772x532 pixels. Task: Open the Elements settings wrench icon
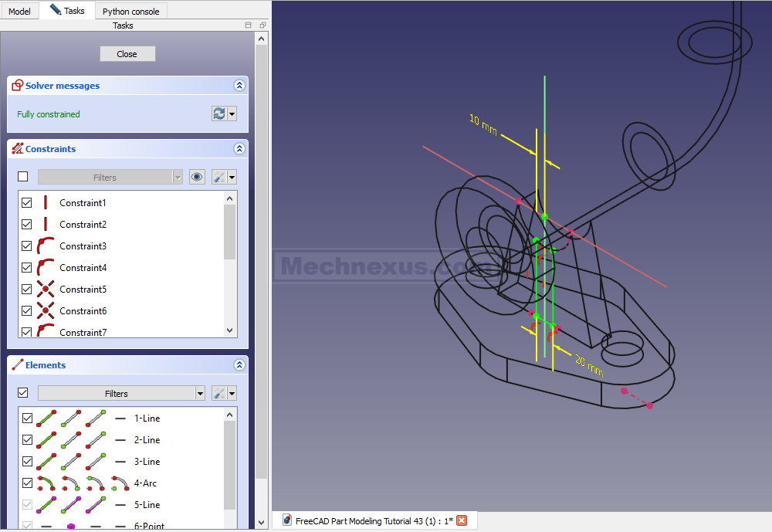point(219,393)
